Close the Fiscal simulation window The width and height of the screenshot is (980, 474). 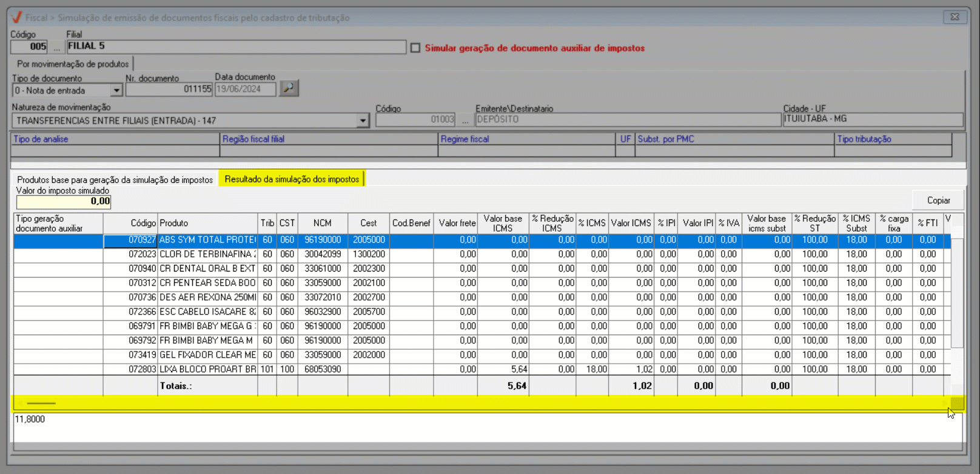point(955,17)
